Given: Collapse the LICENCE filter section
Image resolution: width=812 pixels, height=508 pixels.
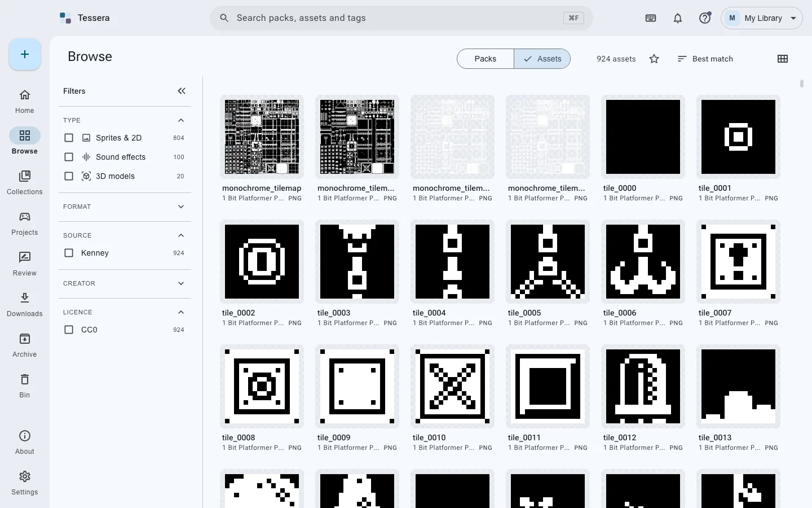Looking at the screenshot, I should (x=181, y=312).
